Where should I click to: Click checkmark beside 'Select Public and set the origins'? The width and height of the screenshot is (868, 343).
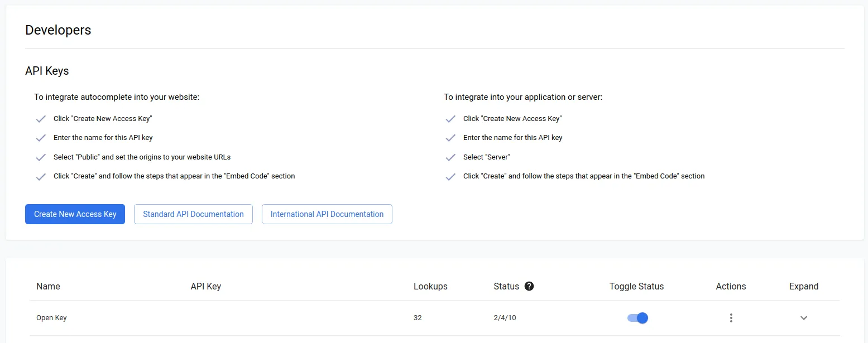pos(41,157)
